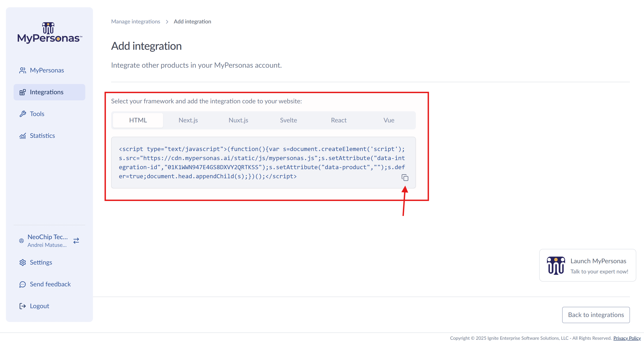Click the Integrations icon in sidebar

pyautogui.click(x=22, y=92)
